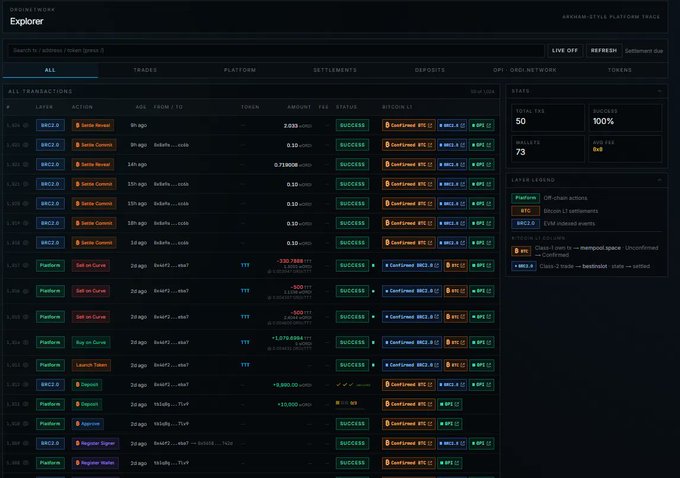Go to the SETTLEMENTS tab

pos(335,70)
